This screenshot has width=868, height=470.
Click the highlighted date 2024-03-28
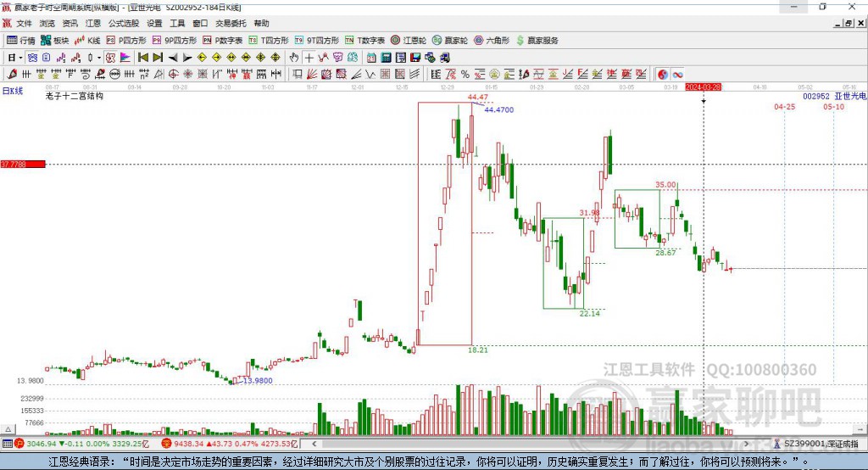pyautogui.click(x=703, y=87)
